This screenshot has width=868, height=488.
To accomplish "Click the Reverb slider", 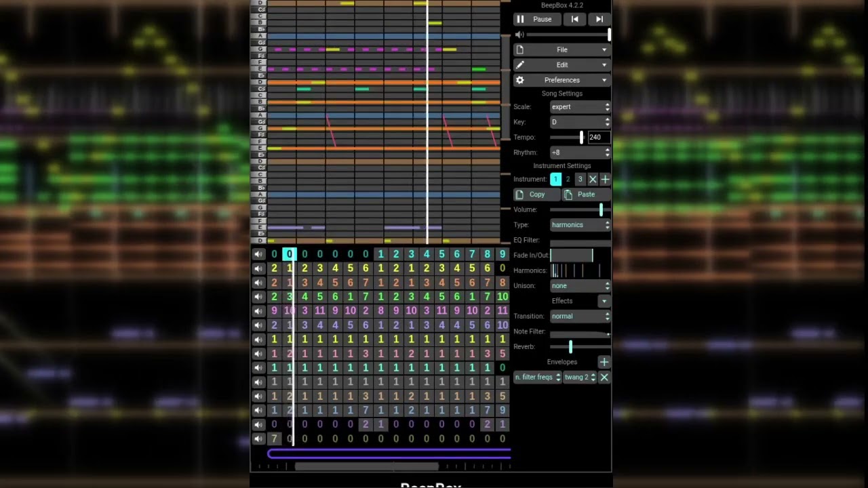I will click(x=580, y=347).
